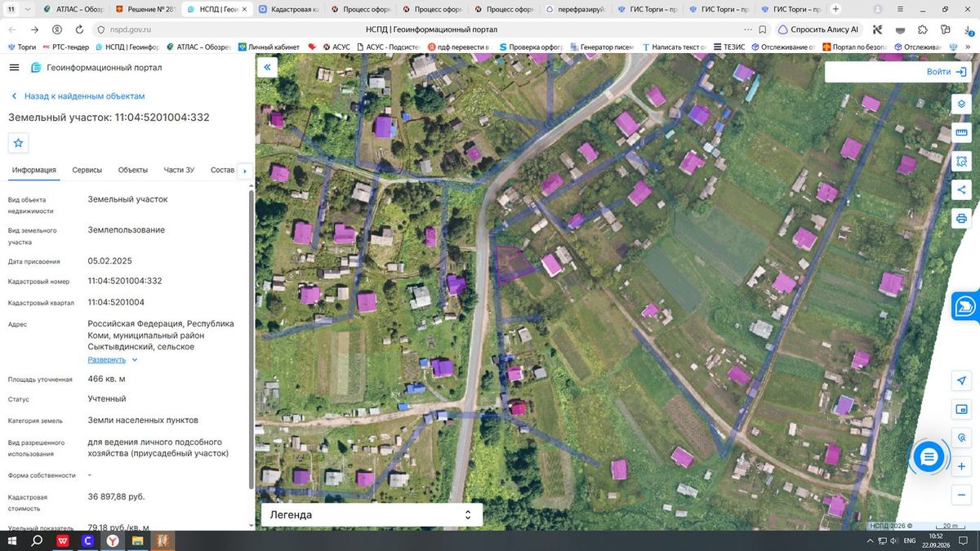The height and width of the screenshot is (551, 980).
Task: Click the 466 кв. м area value
Action: 107,379
